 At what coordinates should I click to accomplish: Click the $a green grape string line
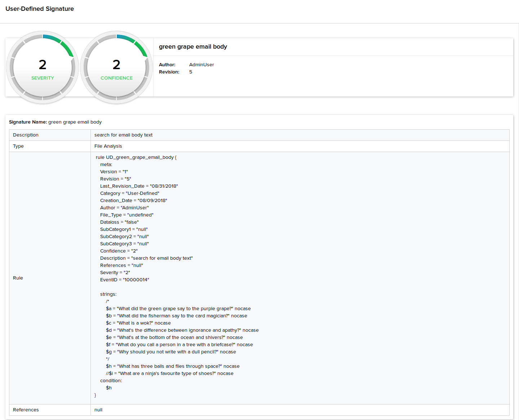coord(178,309)
